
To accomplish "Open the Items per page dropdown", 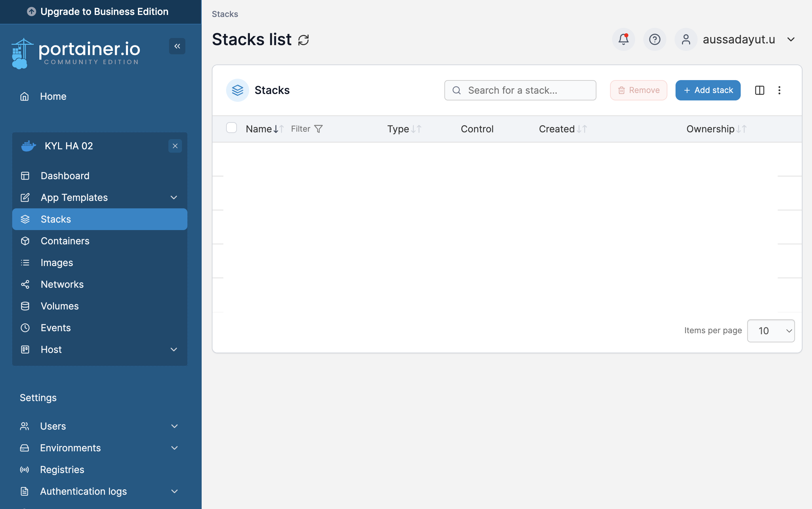I will click(771, 331).
